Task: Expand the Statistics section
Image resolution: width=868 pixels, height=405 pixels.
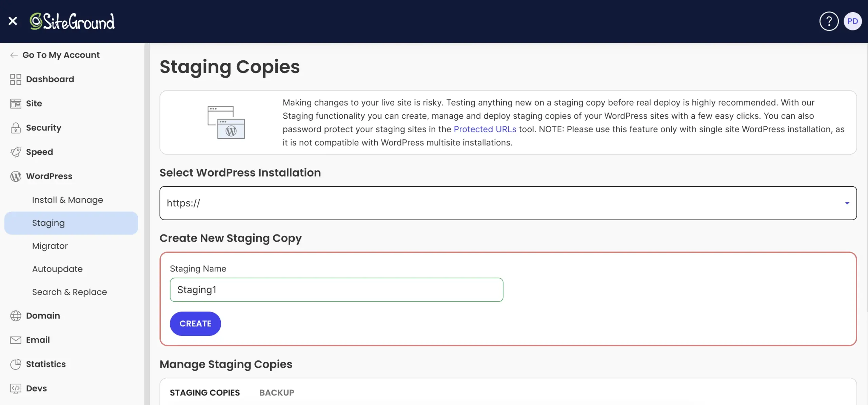Action: click(x=46, y=364)
